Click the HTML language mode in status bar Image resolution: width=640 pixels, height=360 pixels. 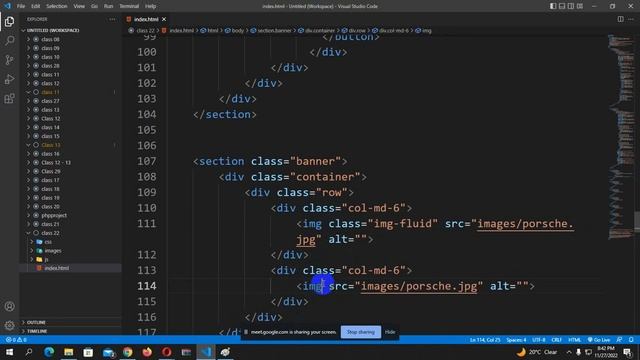coord(574,340)
